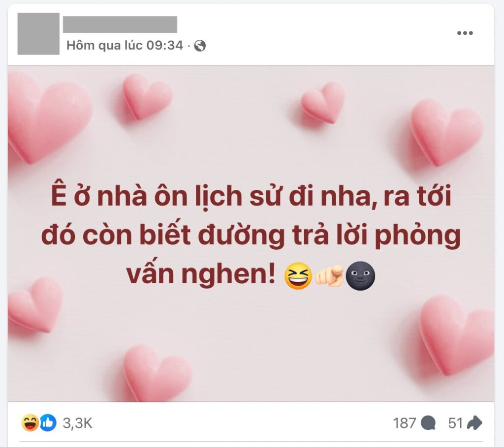The height and width of the screenshot is (447, 504).
Task: Click the comment bubble icon beside 187
Action: (x=428, y=423)
